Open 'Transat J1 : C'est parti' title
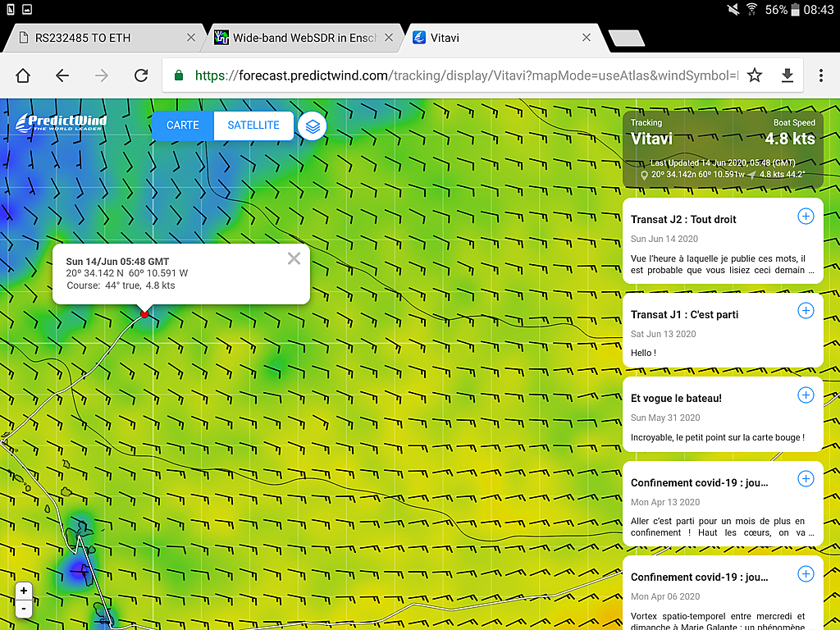The height and width of the screenshot is (630, 840). pyautogui.click(x=684, y=314)
